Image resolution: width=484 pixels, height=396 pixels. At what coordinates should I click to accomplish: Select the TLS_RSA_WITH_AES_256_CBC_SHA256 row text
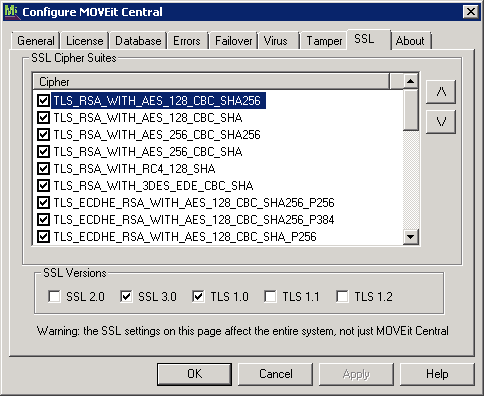(157, 135)
